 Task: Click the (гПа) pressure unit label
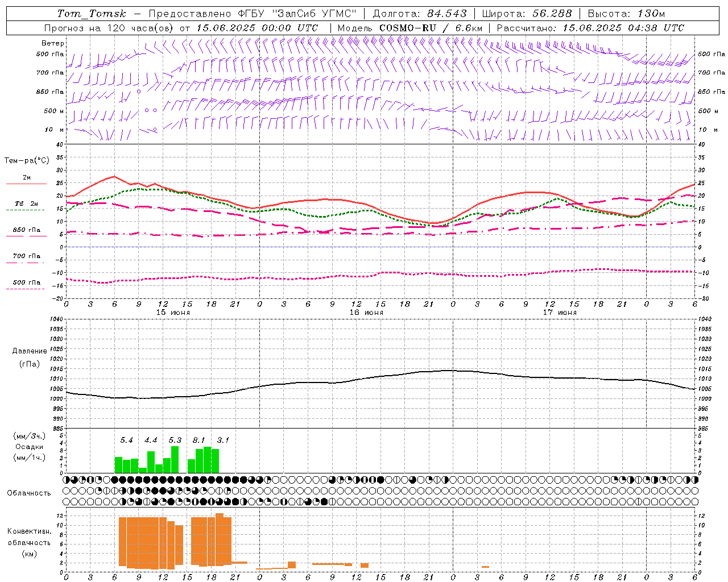[x=30, y=364]
